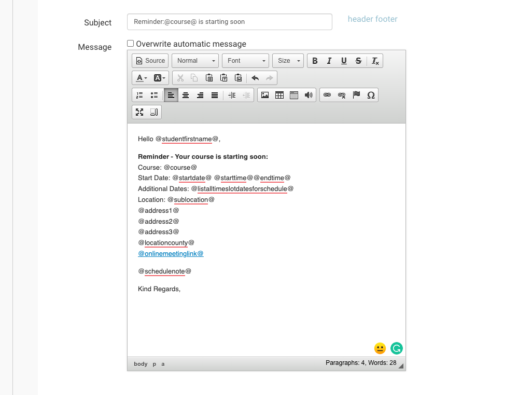Open the Font dropdown

[x=246, y=61]
